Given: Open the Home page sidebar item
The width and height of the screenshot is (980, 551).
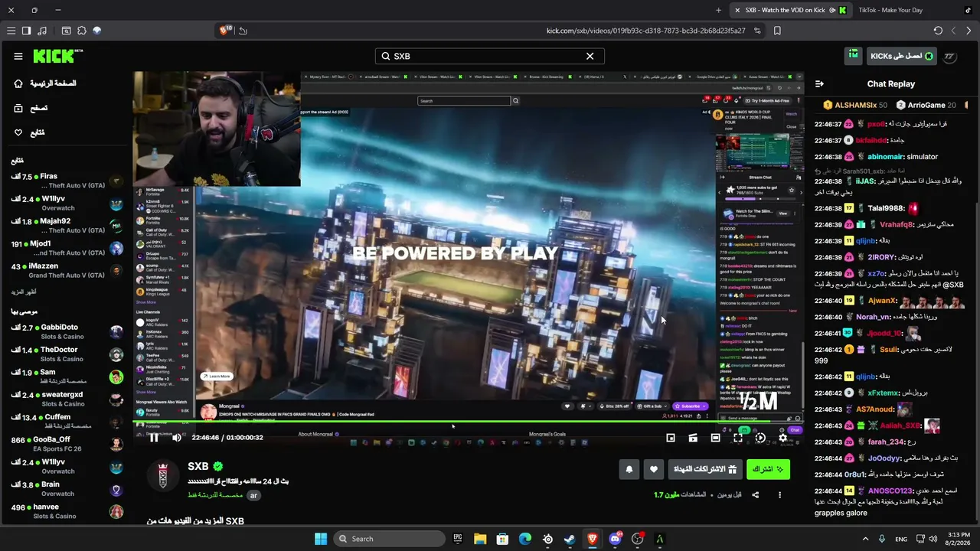Looking at the screenshot, I should pos(46,83).
